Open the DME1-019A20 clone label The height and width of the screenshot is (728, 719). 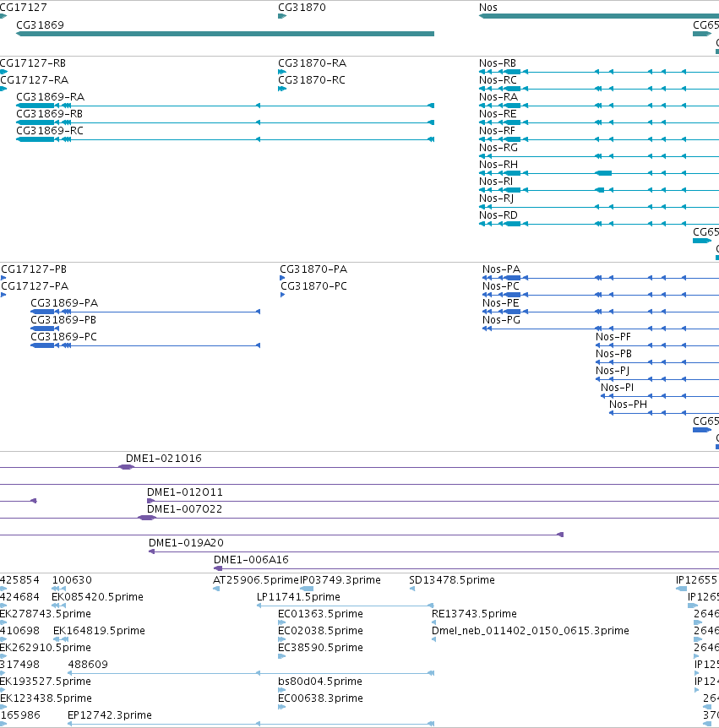186,543
